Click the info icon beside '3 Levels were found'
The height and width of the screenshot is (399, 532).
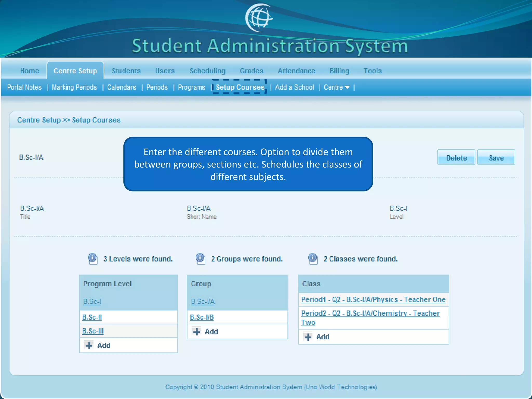point(93,258)
